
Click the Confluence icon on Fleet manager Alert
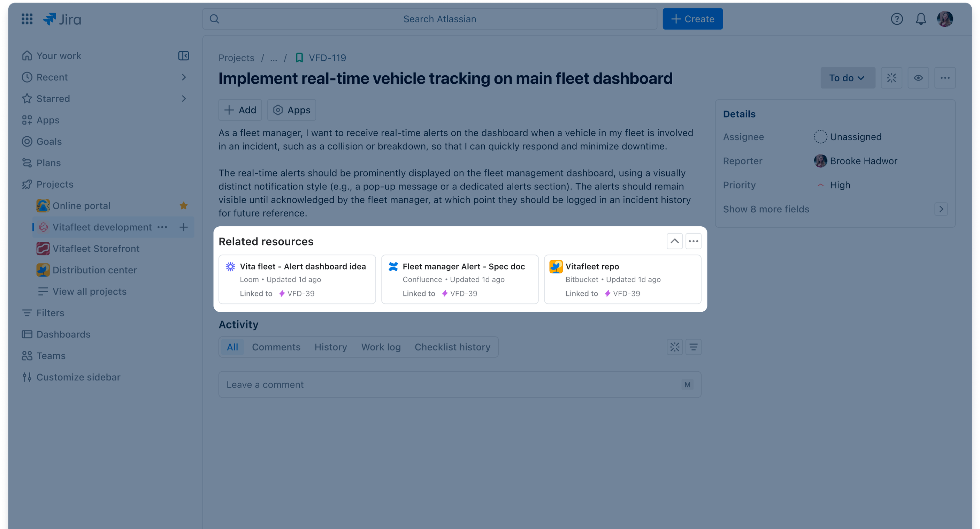click(394, 266)
